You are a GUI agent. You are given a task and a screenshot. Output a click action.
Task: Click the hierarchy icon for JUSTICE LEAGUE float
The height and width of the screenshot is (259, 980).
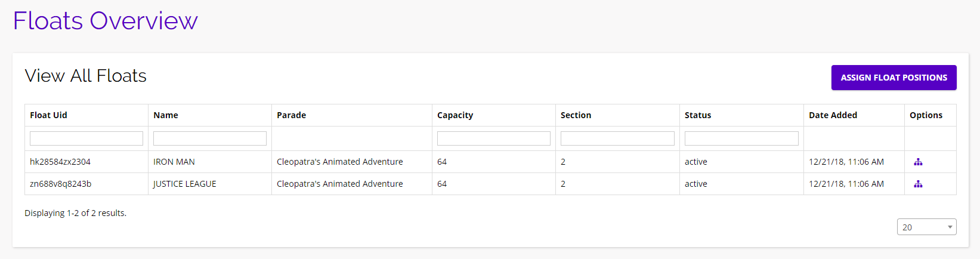(x=918, y=184)
